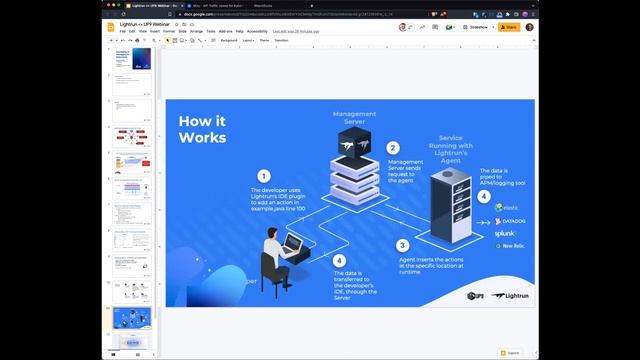Insert a text box
The image size is (640, 360).
175,40
